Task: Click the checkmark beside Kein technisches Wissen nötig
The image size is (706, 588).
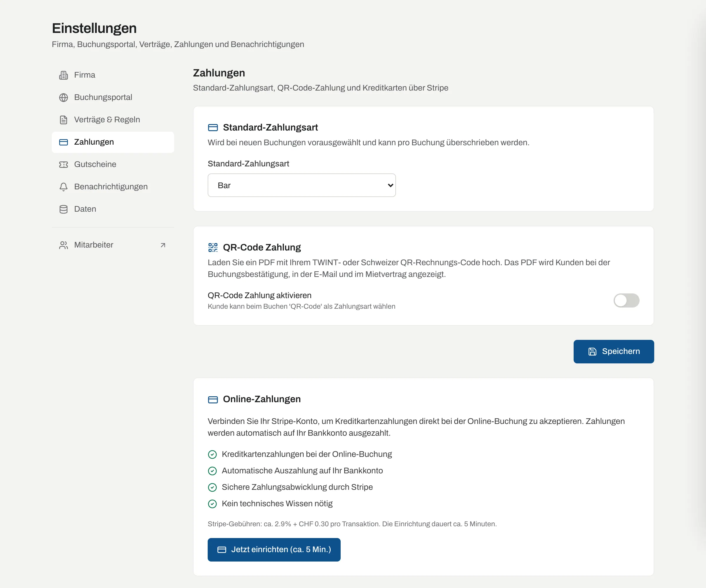Action: click(x=212, y=504)
